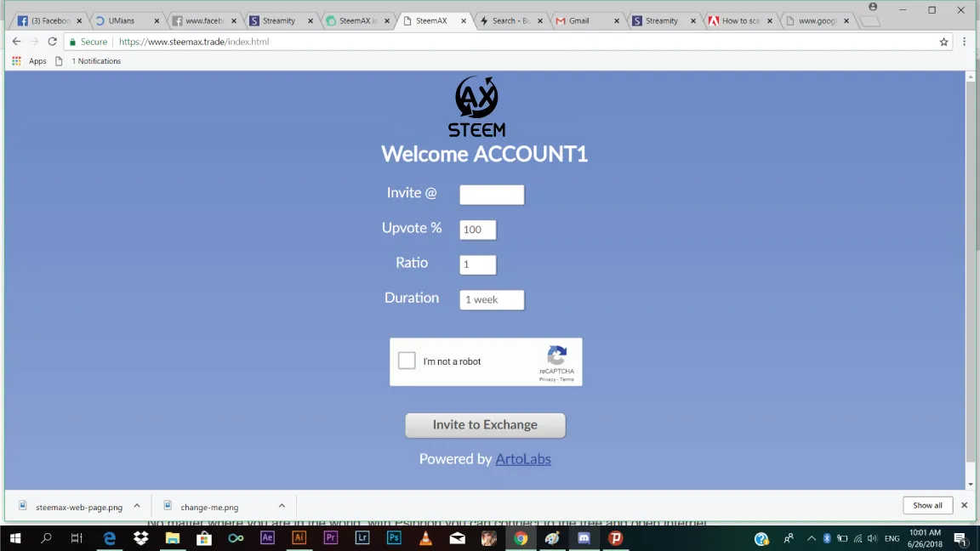980x551 pixels.
Task: Click the Invite @ input field
Action: tap(492, 194)
